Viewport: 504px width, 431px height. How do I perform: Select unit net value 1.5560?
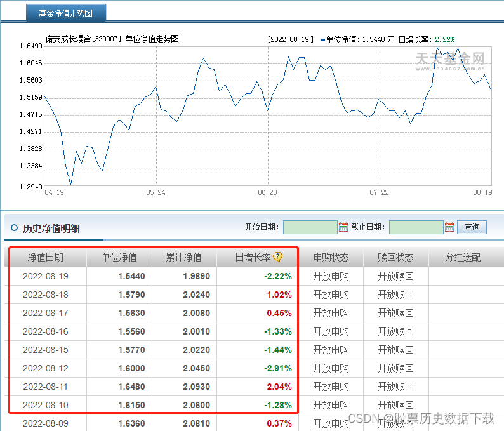pos(131,331)
